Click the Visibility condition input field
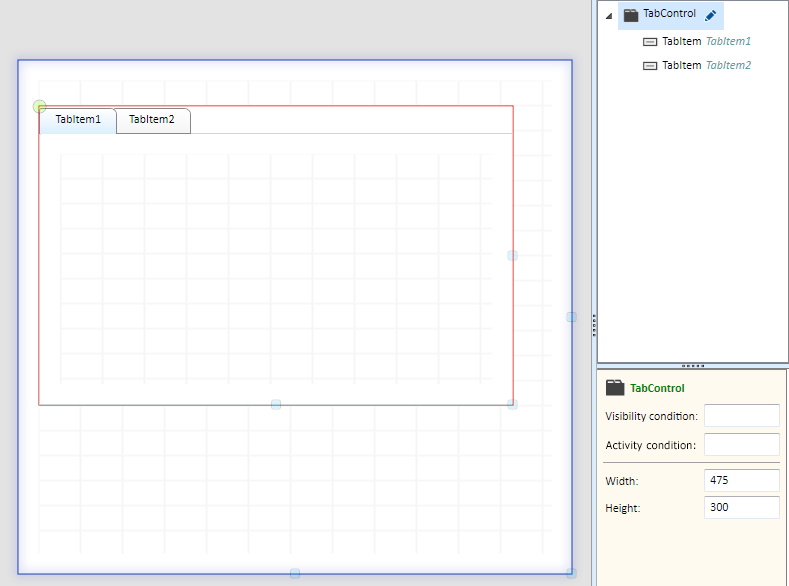Screen dimensions: 789x586 (742, 415)
